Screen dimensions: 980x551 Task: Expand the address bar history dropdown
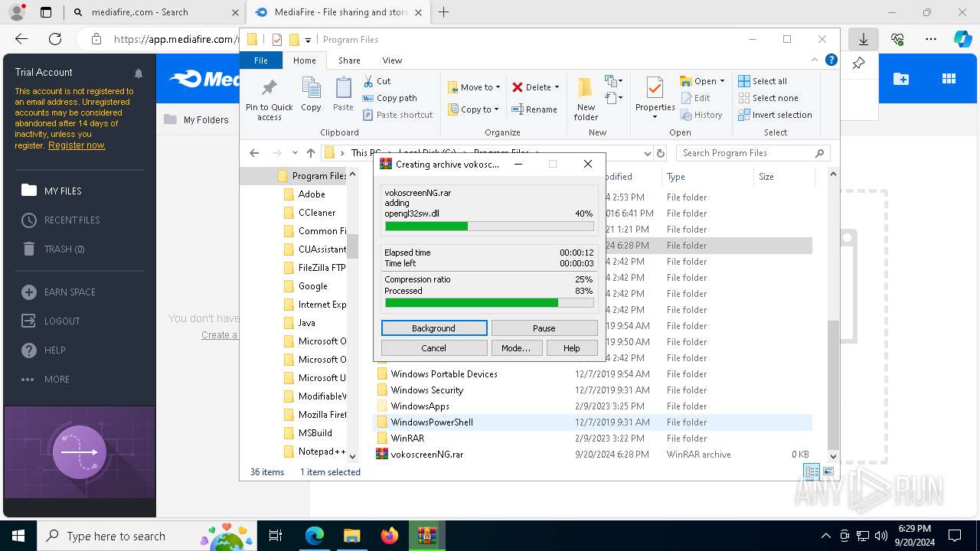tap(647, 153)
